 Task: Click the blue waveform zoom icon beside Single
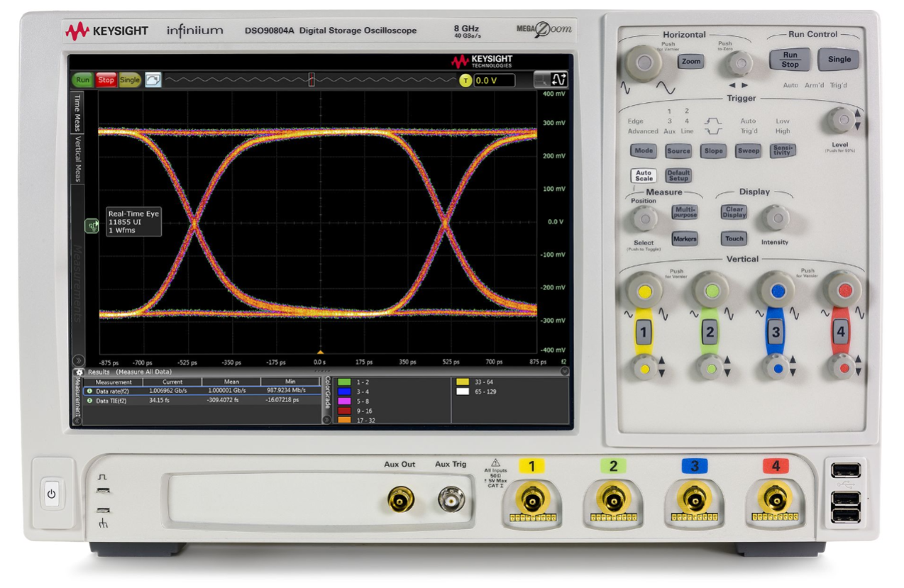[151, 79]
